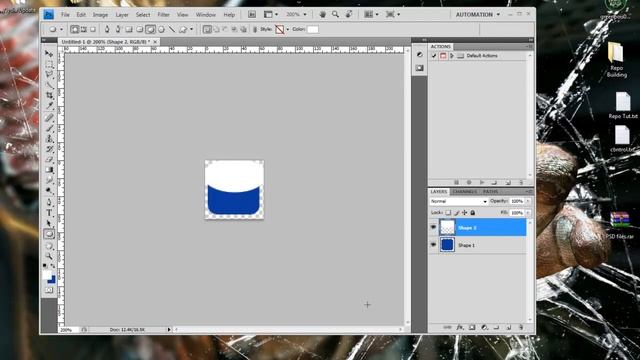
Task: Open the tool preset picker arrow
Action: pyautogui.click(x=61, y=29)
